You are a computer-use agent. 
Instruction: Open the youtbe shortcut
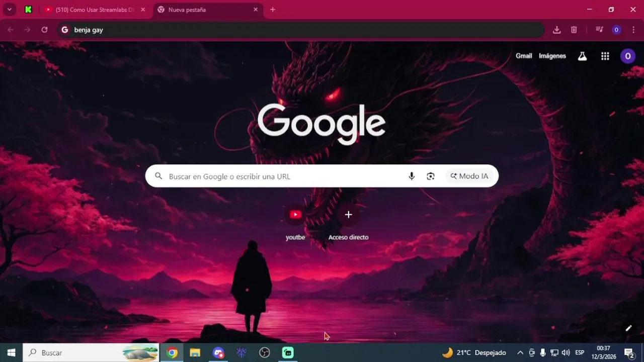(x=295, y=222)
